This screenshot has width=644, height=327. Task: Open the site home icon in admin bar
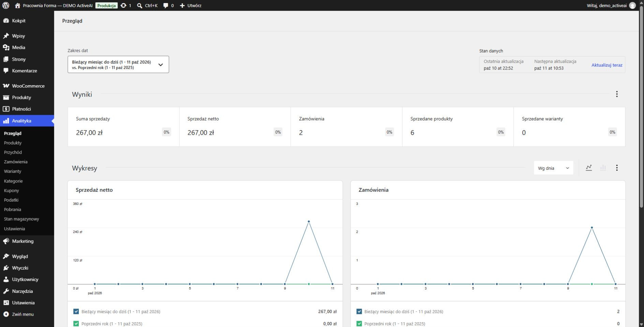tap(18, 5)
